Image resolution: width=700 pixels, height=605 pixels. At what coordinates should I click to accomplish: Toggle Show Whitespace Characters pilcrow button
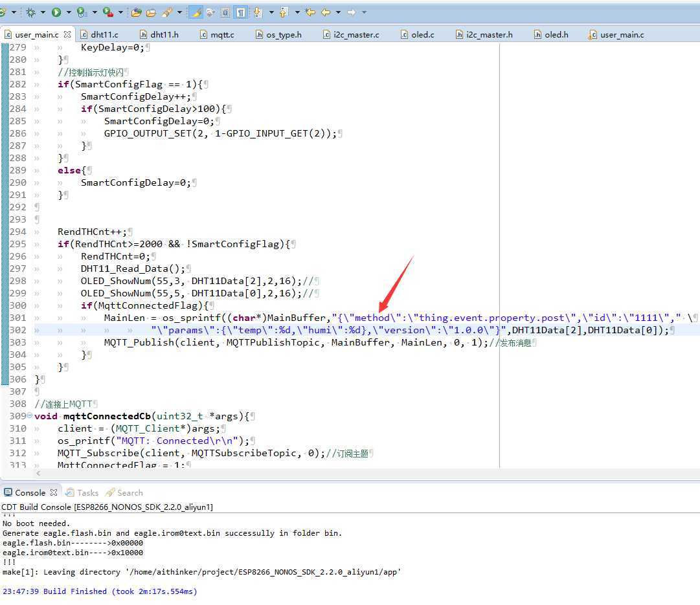(241, 12)
